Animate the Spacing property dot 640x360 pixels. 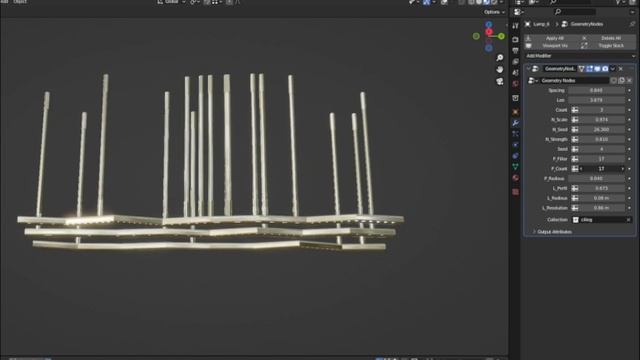(x=629, y=90)
